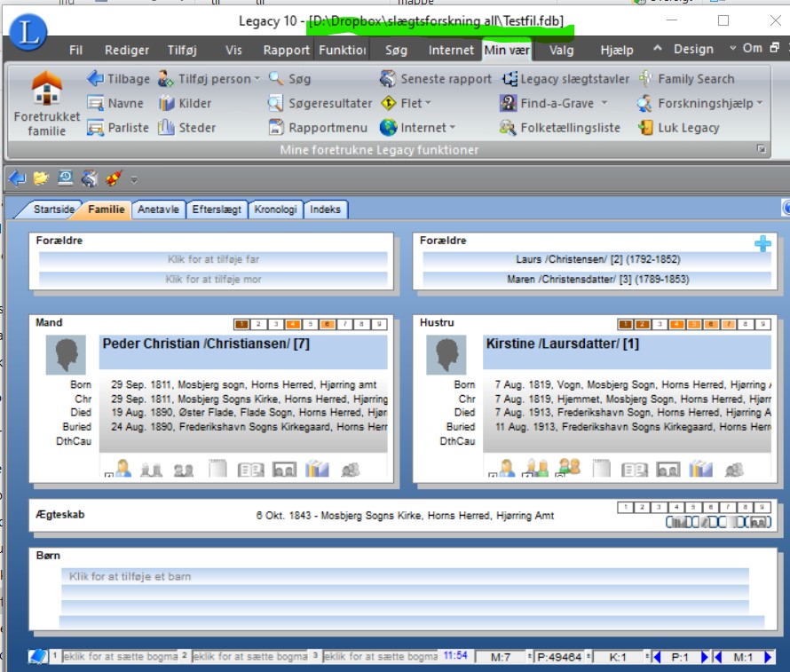
Task: Open the Om menu item
Action: tap(752, 48)
